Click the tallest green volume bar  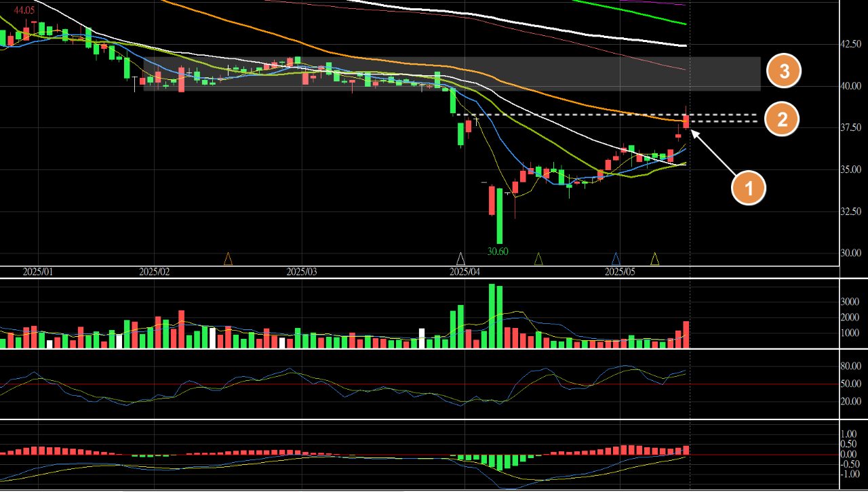click(492, 316)
